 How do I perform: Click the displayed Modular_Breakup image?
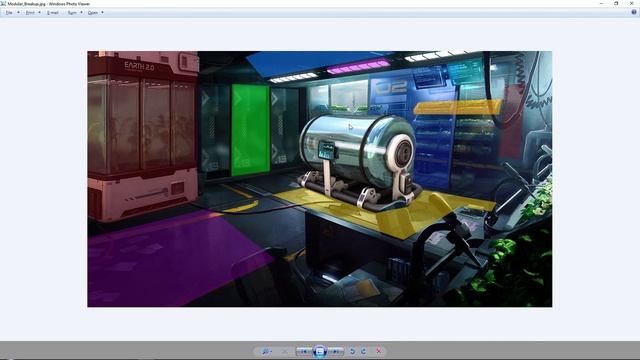tap(320, 179)
